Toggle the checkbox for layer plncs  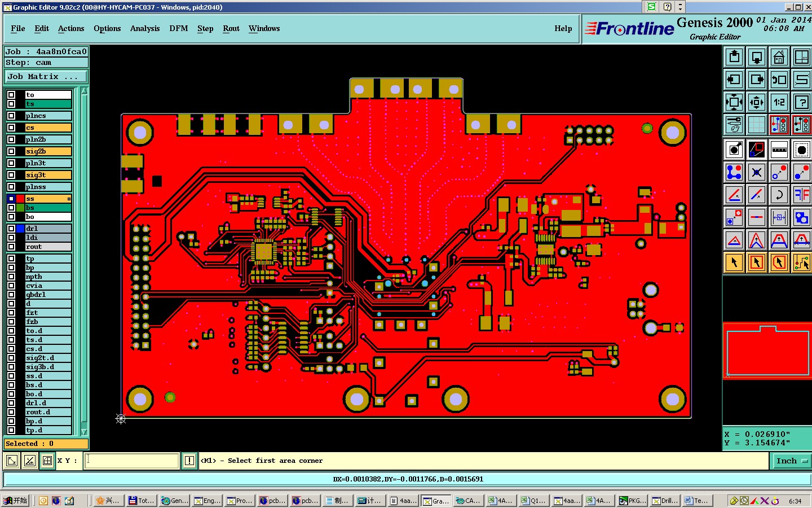pos(11,116)
